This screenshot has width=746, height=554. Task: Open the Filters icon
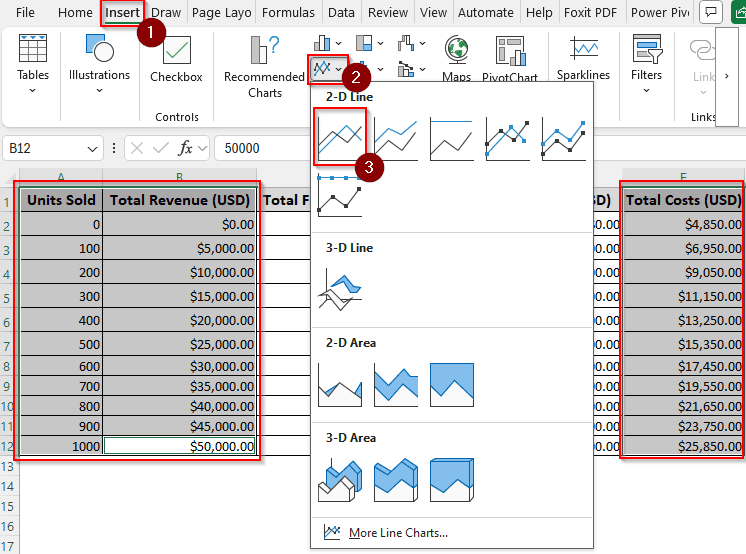click(647, 49)
